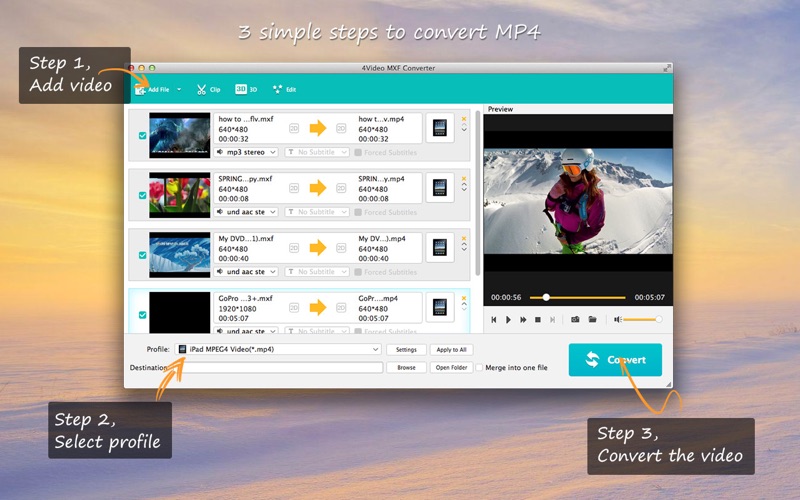The width and height of the screenshot is (800, 500).
Task: Open the 3D settings tool
Action: tap(246, 89)
